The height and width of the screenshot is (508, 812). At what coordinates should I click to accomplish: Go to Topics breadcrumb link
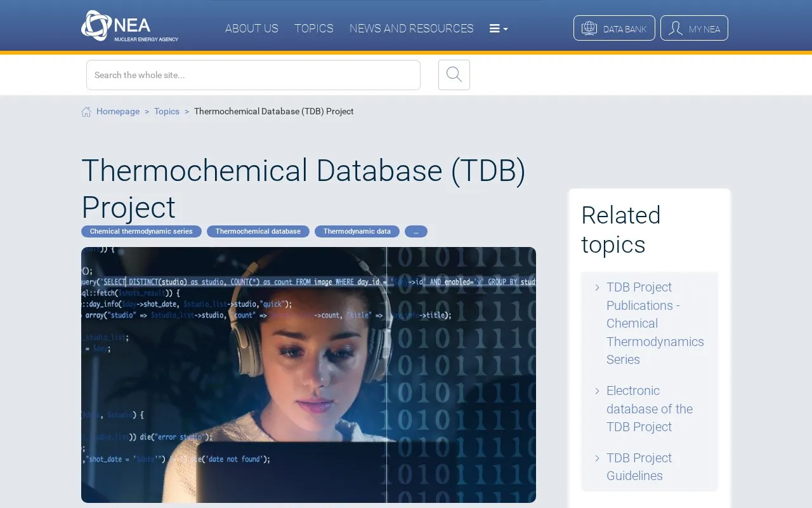coord(167,111)
